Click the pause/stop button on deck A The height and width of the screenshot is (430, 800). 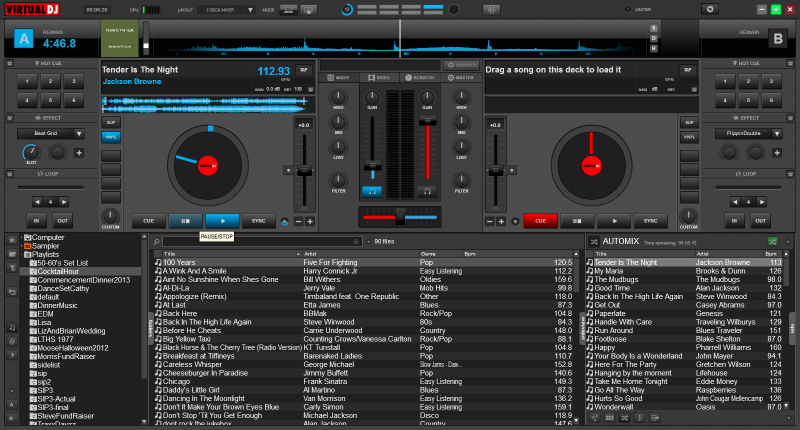click(185, 221)
